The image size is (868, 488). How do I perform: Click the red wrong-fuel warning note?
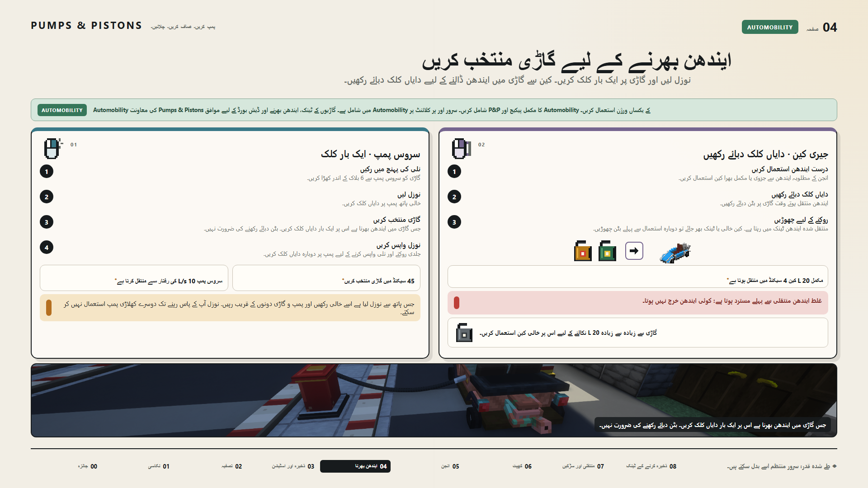[x=638, y=303]
